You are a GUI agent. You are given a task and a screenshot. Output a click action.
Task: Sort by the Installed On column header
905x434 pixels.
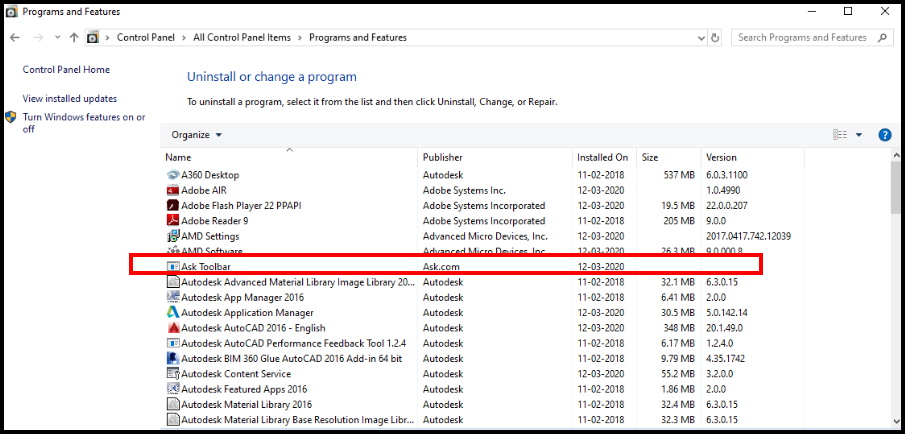[604, 157]
